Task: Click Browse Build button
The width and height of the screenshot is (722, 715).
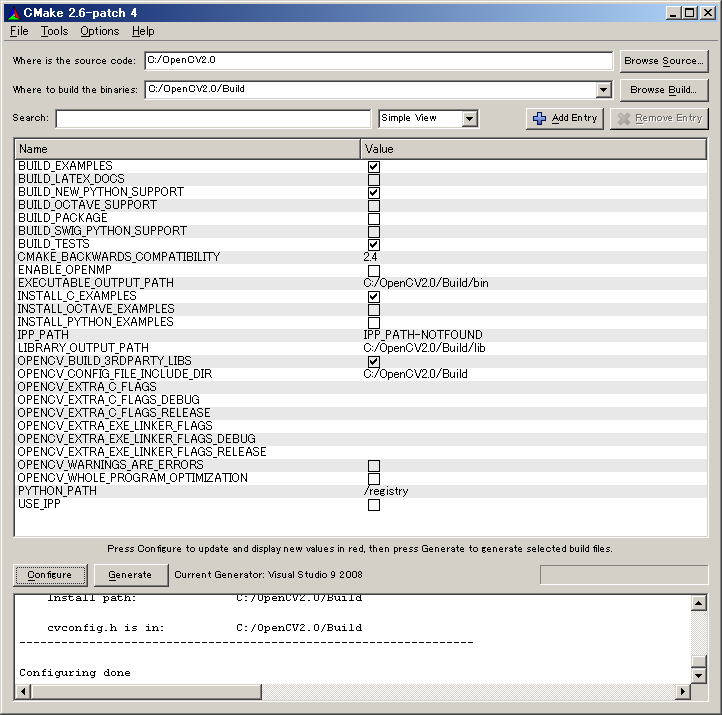Action: click(x=664, y=90)
